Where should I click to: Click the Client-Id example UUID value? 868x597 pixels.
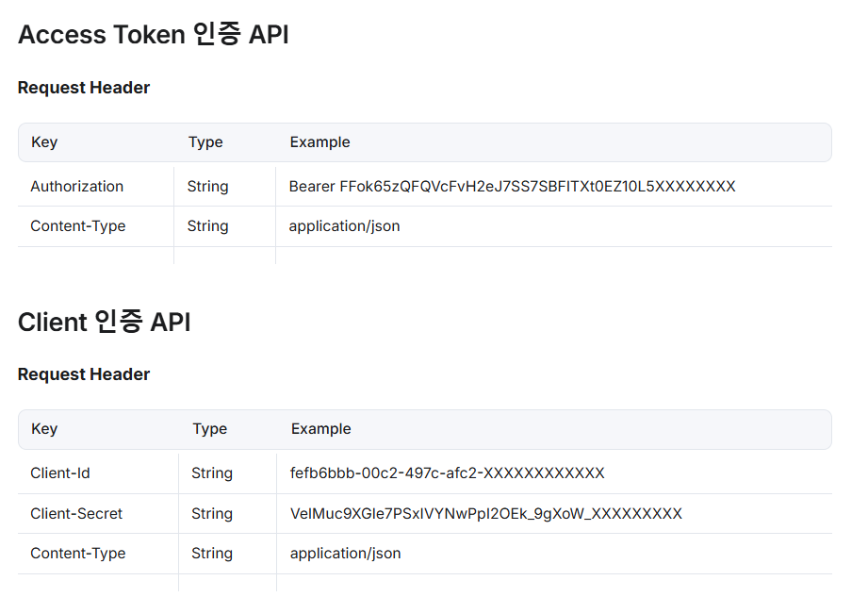pos(447,473)
